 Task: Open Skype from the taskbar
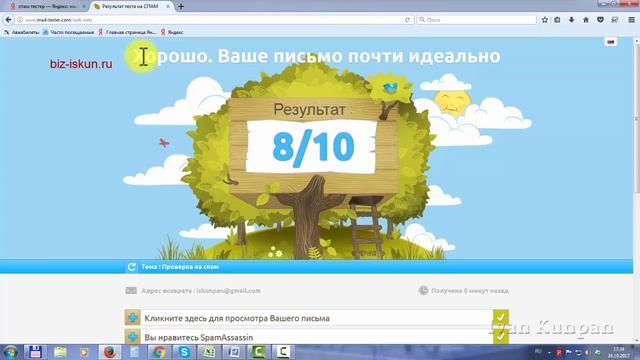point(184,352)
